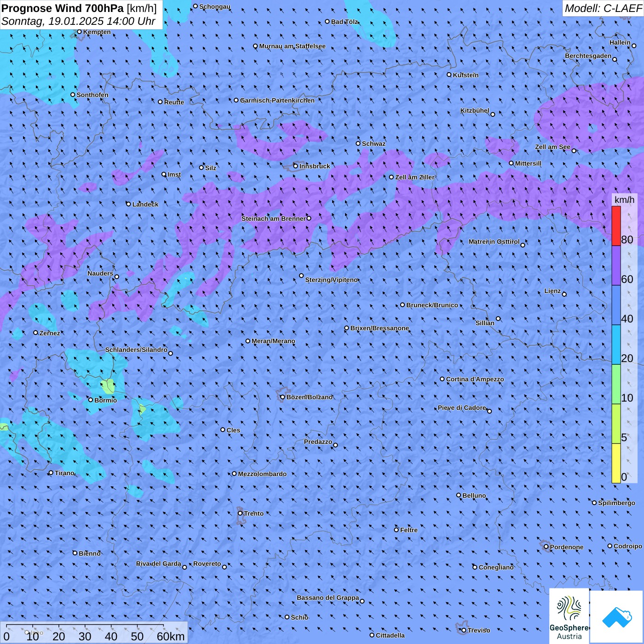
Task: Click the Kufstein label
Action: (x=466, y=75)
